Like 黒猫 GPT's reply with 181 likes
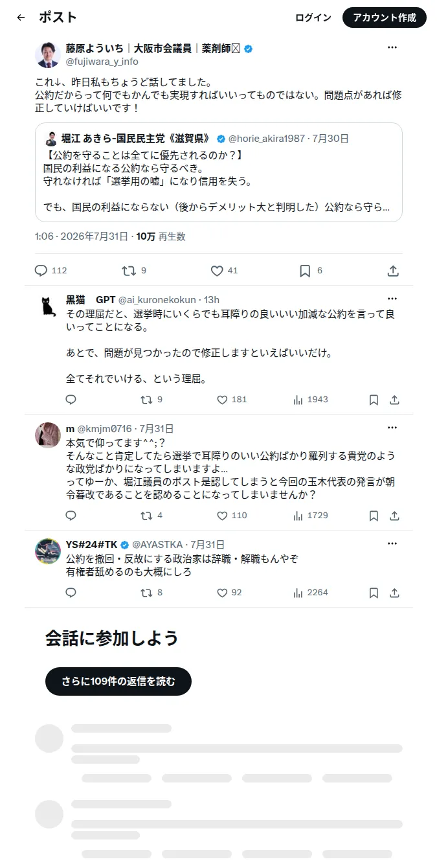Viewport: 437px width, 868px height. (x=222, y=400)
